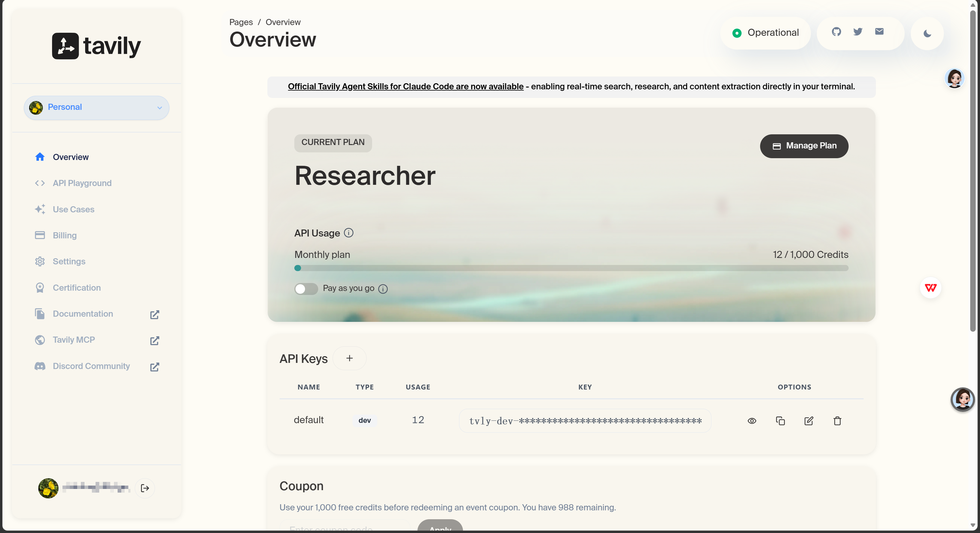Show API Usage info tooltip icon
980x533 pixels.
(x=349, y=233)
